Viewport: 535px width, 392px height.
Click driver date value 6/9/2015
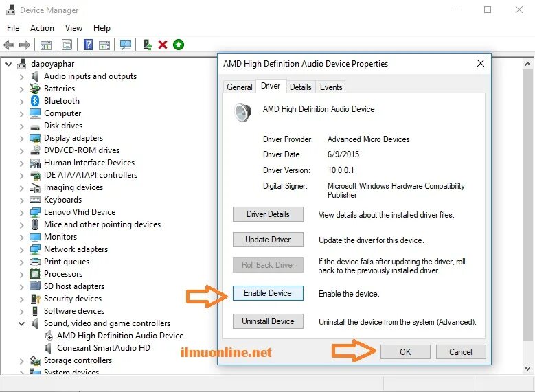point(343,154)
